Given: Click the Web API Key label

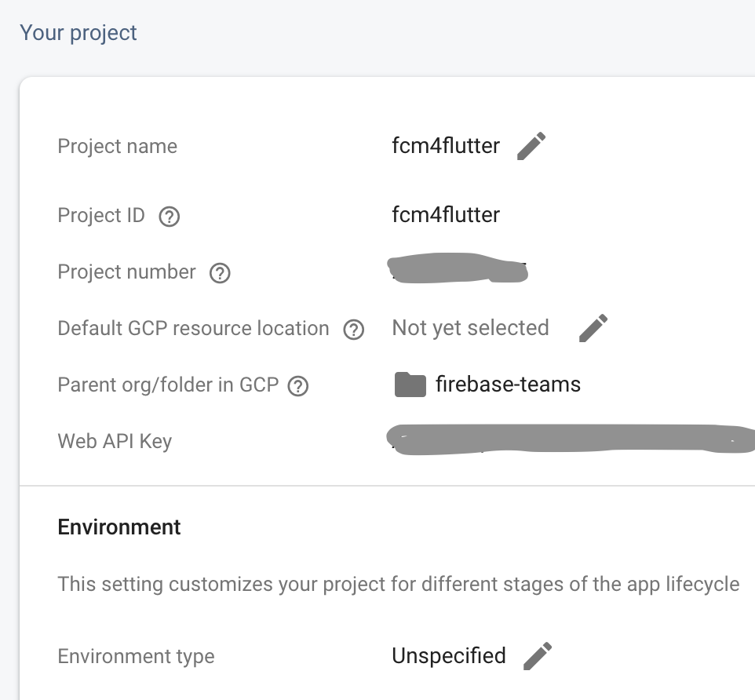Looking at the screenshot, I should click(x=114, y=441).
